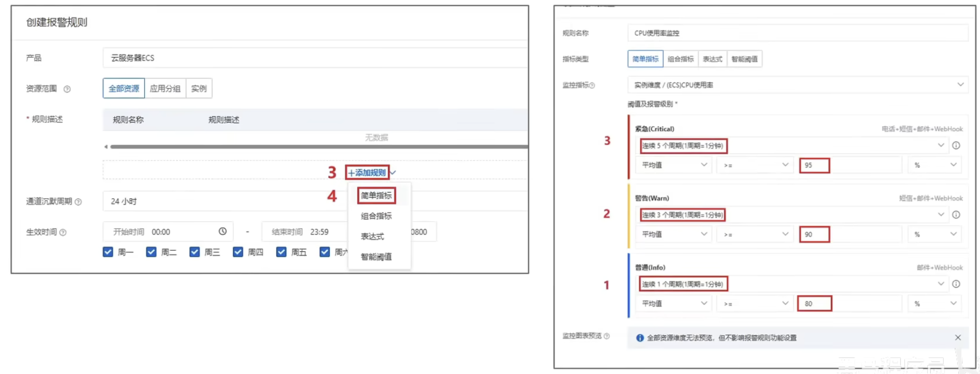The image size is (980, 374).
Task: Click the help icon next to 生效时间
Action: coord(64,232)
